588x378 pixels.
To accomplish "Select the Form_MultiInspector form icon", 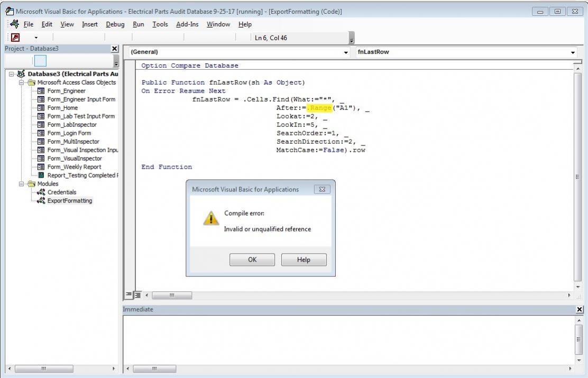I will (x=41, y=142).
